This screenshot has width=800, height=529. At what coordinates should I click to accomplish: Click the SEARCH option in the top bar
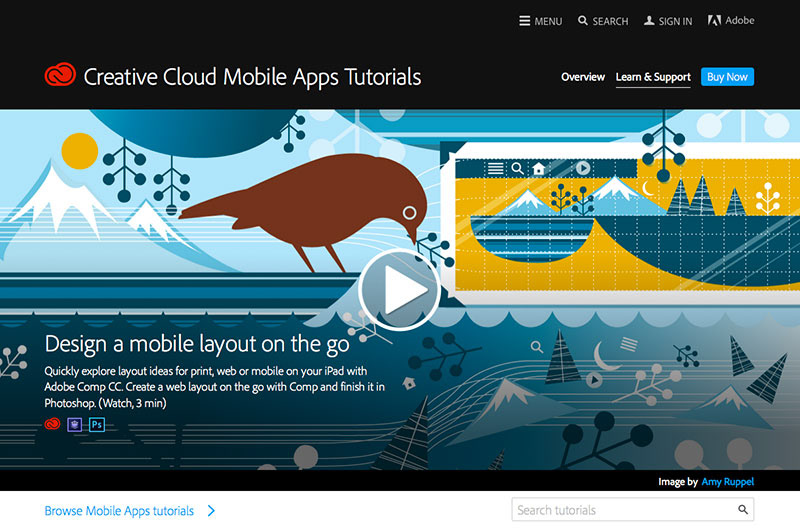point(603,21)
